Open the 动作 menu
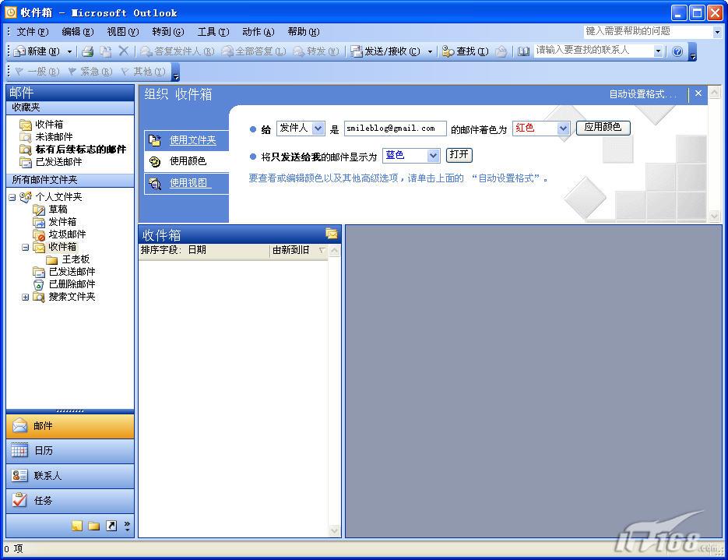The width and height of the screenshot is (728, 560). (258, 32)
